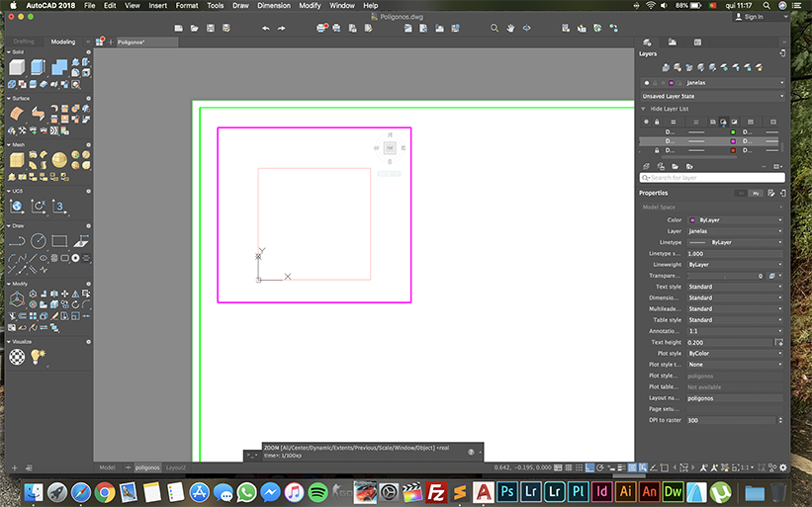The width and height of the screenshot is (812, 507).
Task: Collapse the Solid tool group
Action: pos(9,52)
